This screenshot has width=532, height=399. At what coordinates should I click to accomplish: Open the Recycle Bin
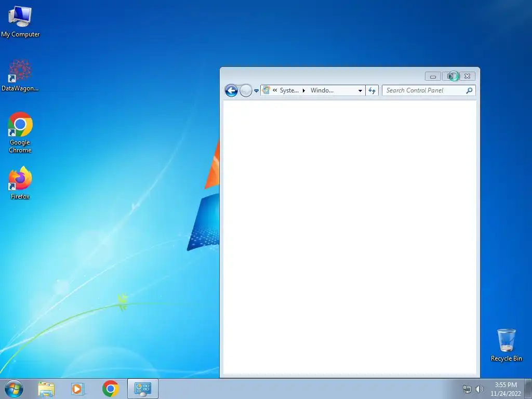click(x=506, y=345)
